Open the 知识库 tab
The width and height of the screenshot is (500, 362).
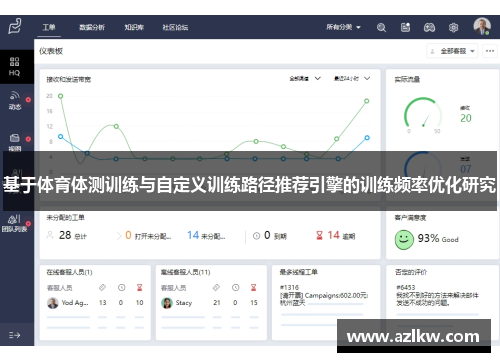tap(134, 27)
